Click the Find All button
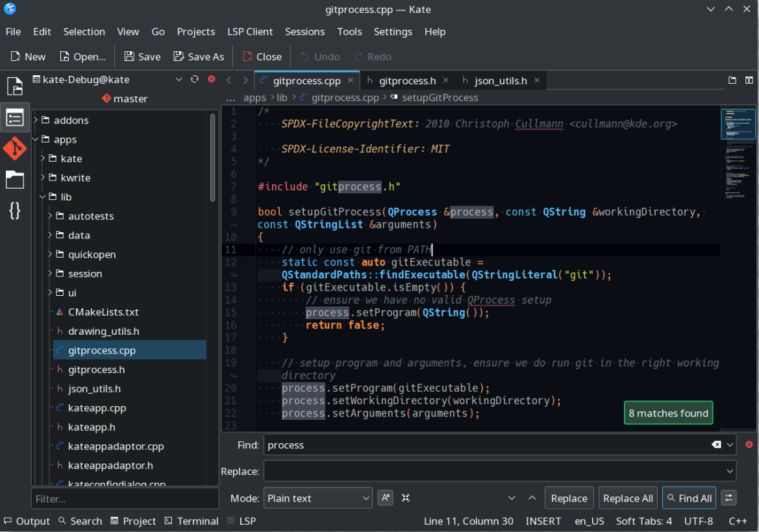Image resolution: width=759 pixels, height=532 pixels. [x=688, y=498]
